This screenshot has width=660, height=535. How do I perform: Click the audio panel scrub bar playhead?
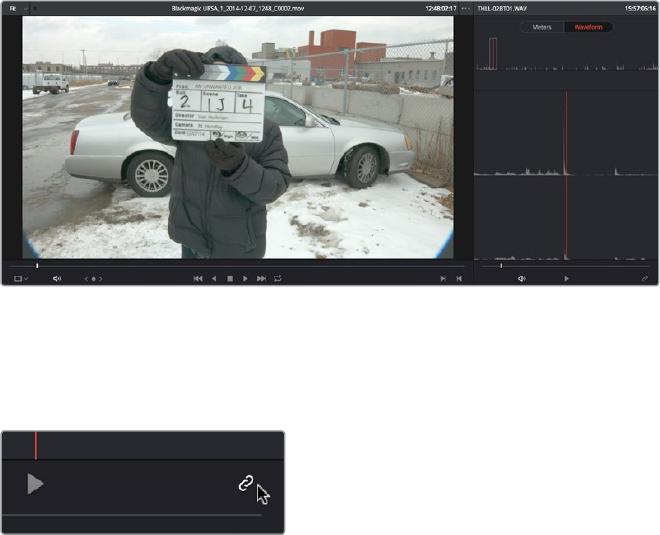[501, 266]
